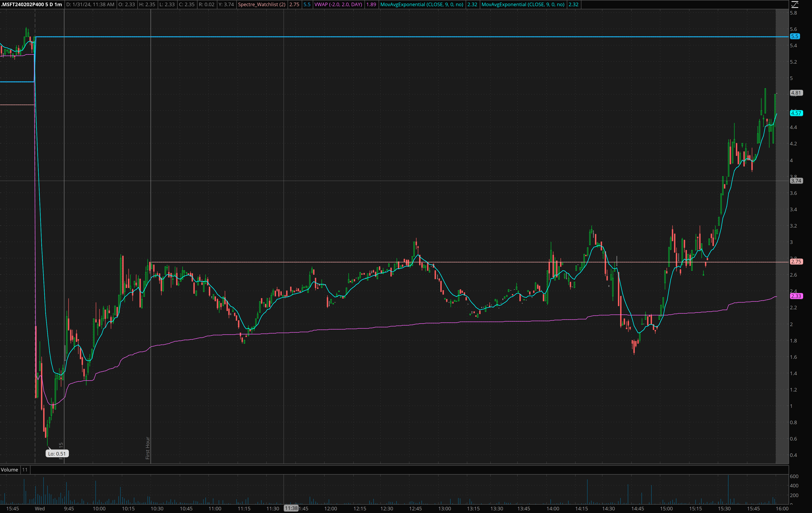Click the Volume value 11 readout
812x513 pixels.
coord(25,469)
